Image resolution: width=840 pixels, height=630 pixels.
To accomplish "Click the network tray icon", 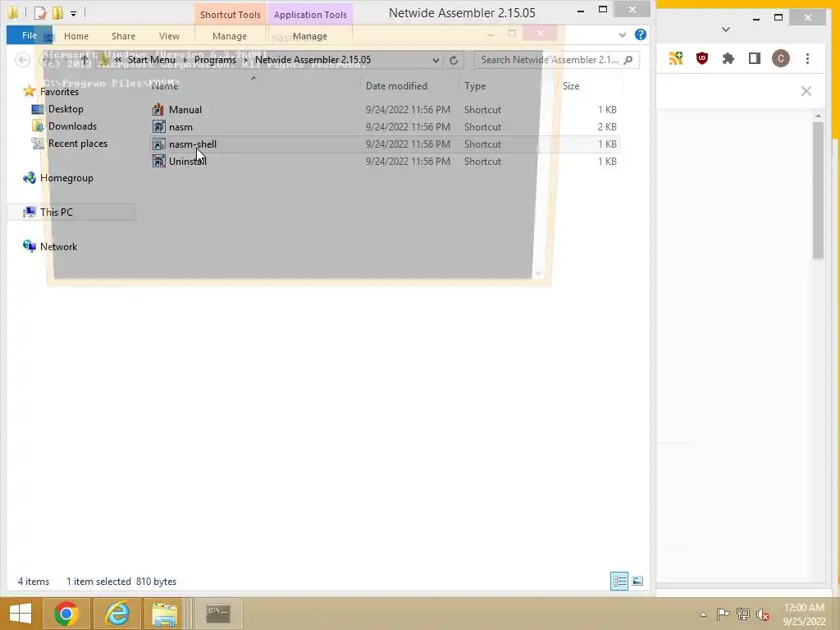I will (x=742, y=614).
